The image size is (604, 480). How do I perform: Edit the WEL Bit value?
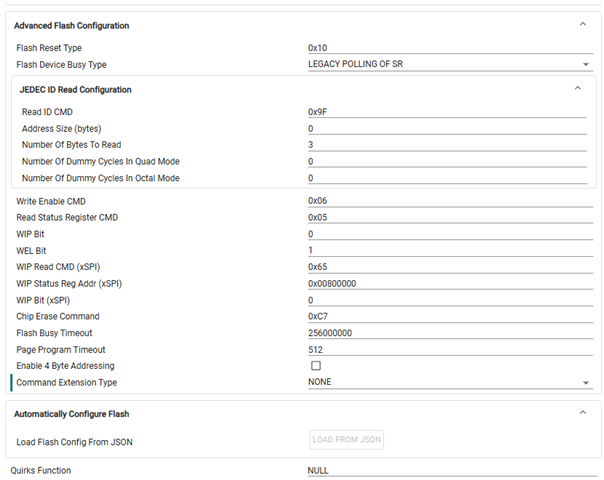450,250
